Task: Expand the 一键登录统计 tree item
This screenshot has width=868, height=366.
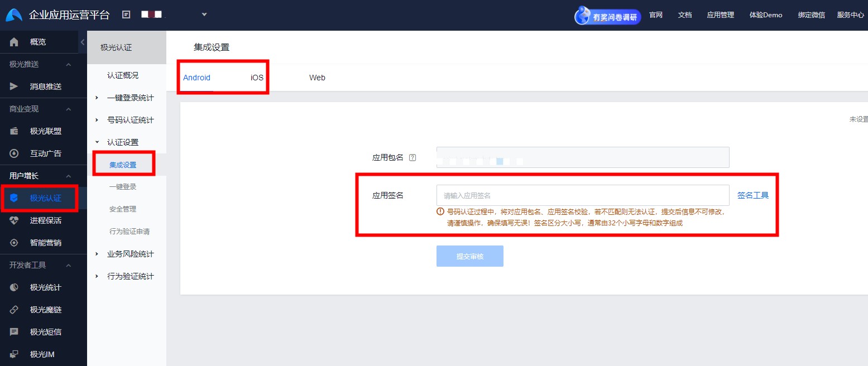Action: click(97, 98)
